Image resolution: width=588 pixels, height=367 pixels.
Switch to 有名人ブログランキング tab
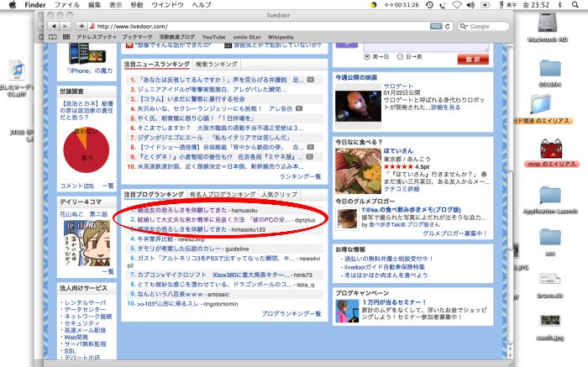(223, 194)
